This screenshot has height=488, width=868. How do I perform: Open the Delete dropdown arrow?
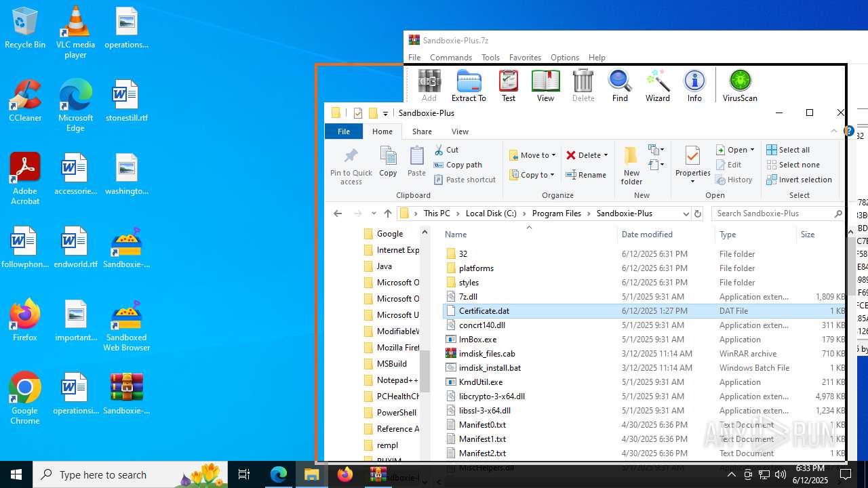coord(606,155)
